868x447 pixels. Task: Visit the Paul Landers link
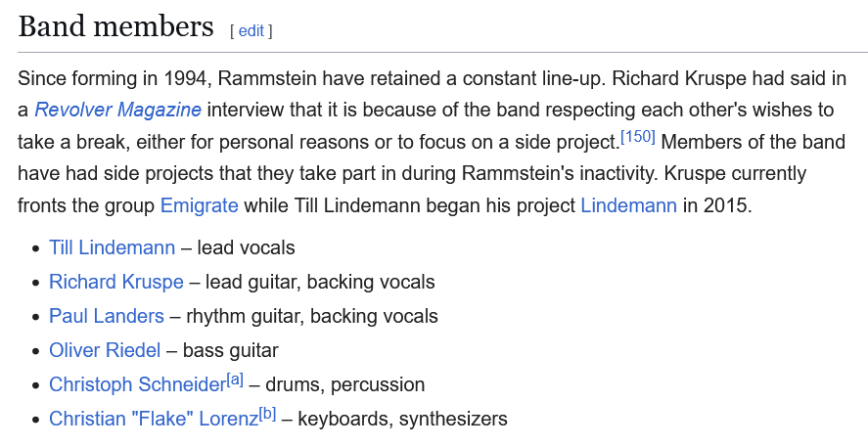click(x=107, y=316)
